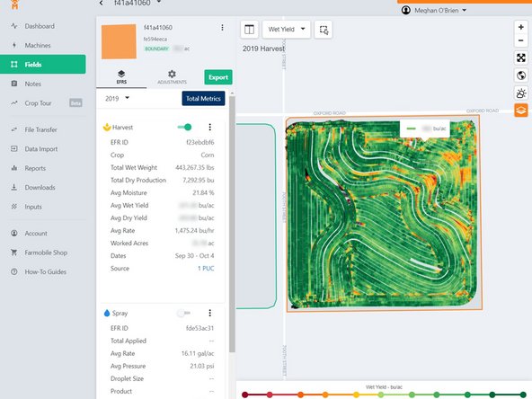Click Harvest EFR ID f23ebdbf6

click(x=200, y=142)
